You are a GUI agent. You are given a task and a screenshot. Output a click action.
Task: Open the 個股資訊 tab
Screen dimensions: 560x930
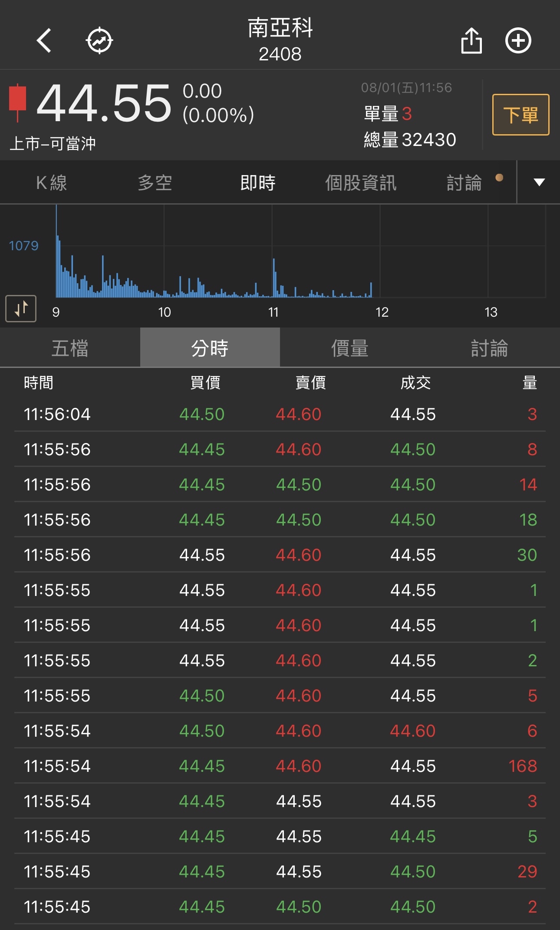click(x=361, y=182)
